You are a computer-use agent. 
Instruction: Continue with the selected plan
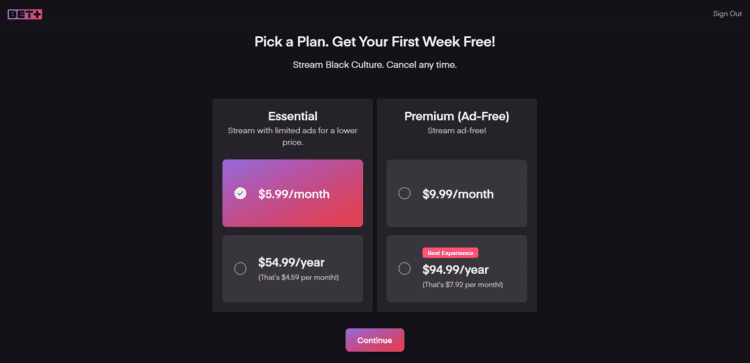coord(375,340)
